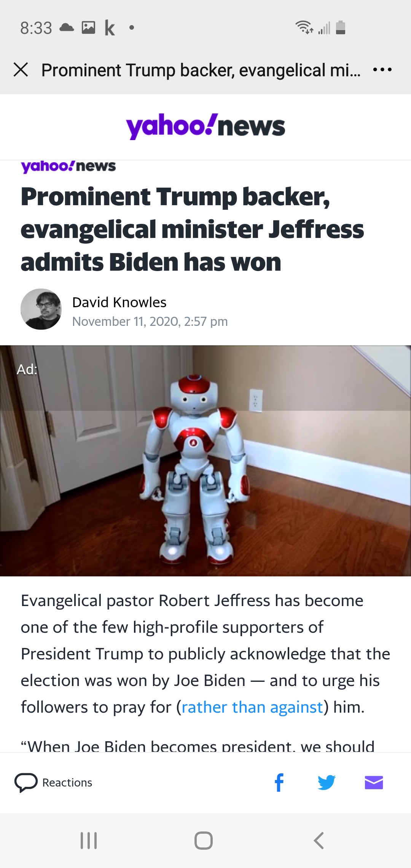
Task: Tap the Android back arrow
Action: point(319,841)
